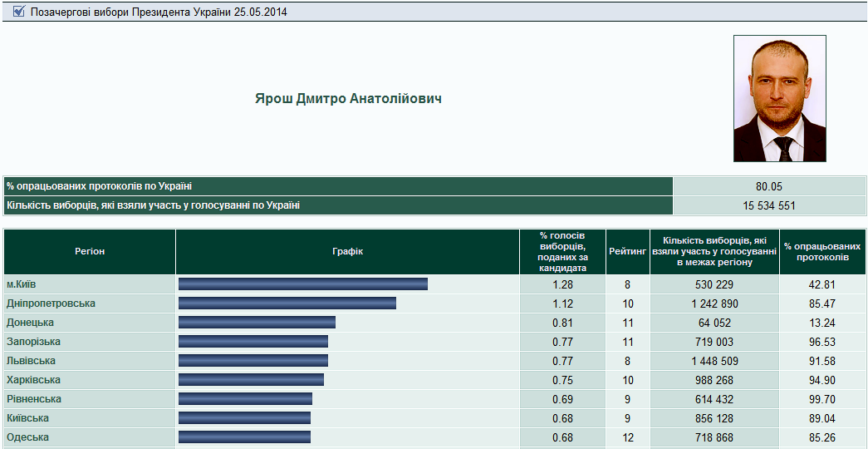
Task: Sort by the Регіон column header
Action: pos(90,252)
